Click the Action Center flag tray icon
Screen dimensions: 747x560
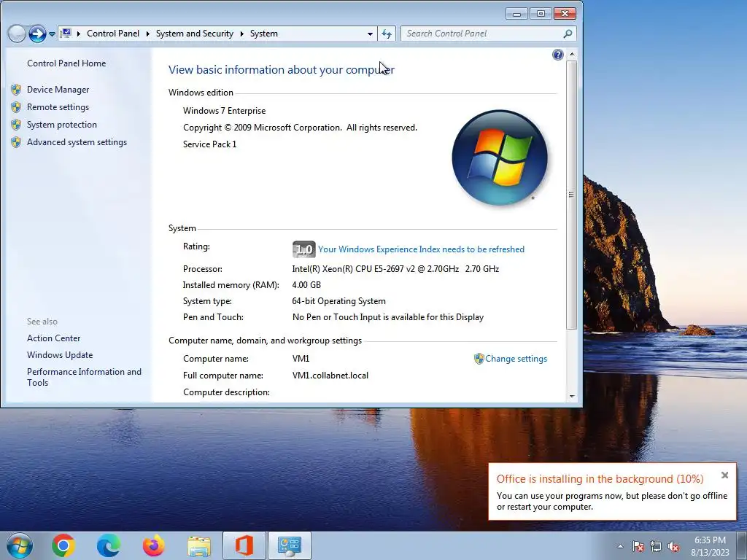point(638,546)
